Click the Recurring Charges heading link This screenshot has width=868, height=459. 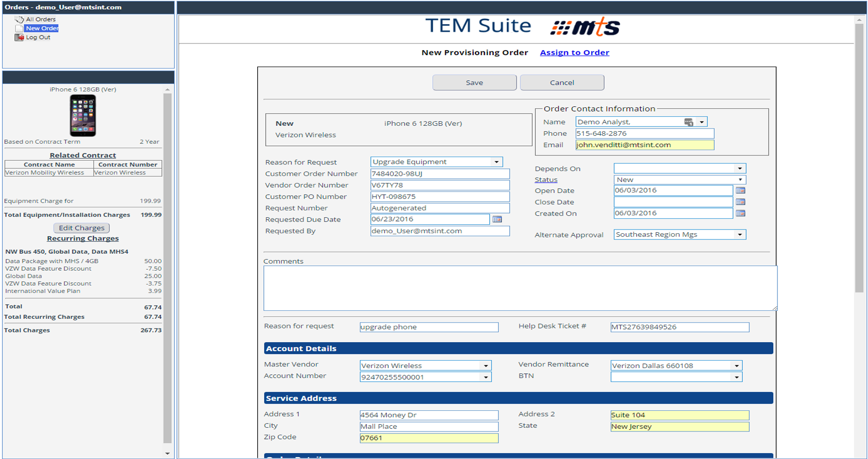(83, 238)
